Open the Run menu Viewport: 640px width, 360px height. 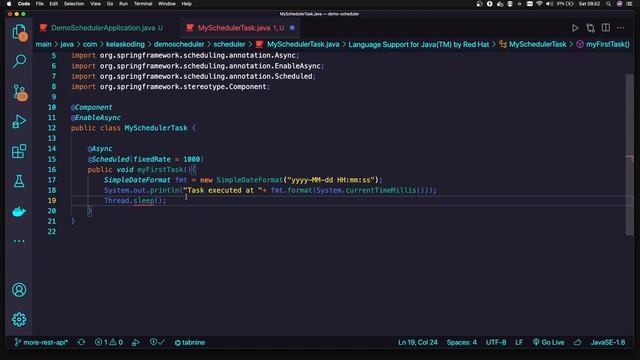tap(123, 4)
